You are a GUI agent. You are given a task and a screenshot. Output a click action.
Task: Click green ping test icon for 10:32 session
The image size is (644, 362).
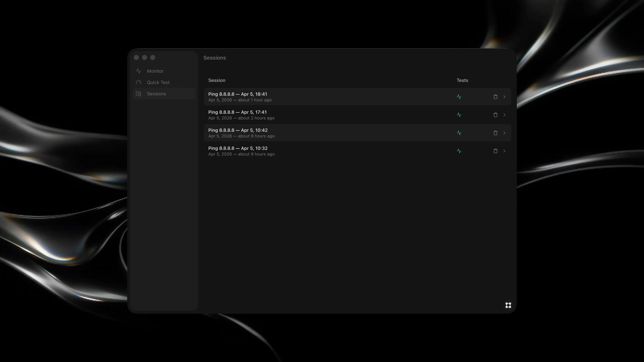coord(459,151)
